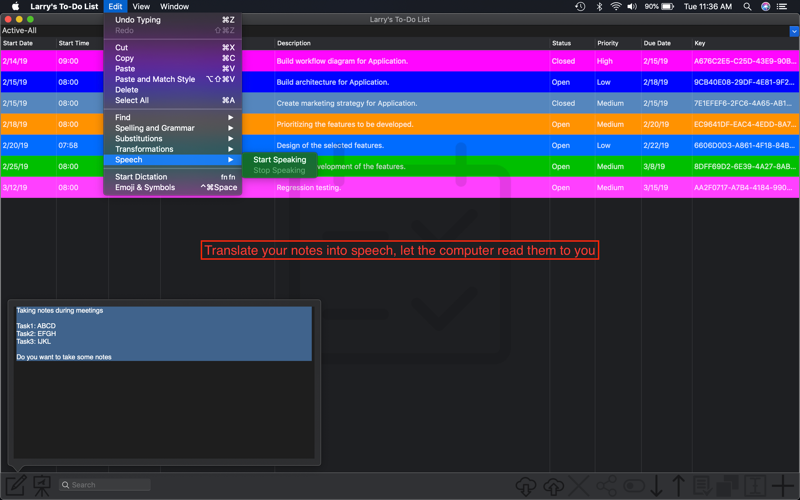Open the Window menu
The height and width of the screenshot is (500, 800).
coord(174,7)
